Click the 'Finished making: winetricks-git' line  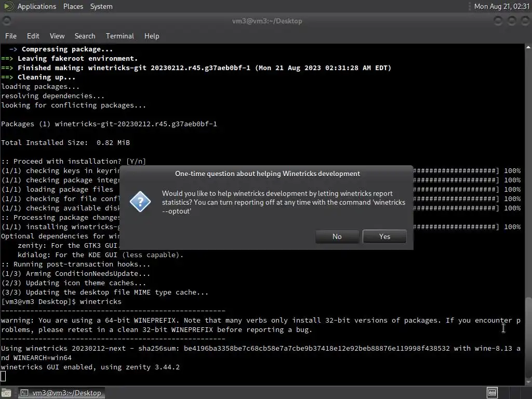(196, 68)
